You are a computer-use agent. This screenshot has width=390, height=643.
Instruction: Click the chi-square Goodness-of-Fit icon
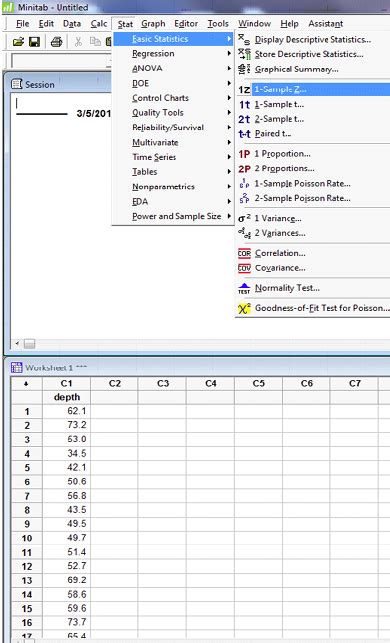(244, 308)
